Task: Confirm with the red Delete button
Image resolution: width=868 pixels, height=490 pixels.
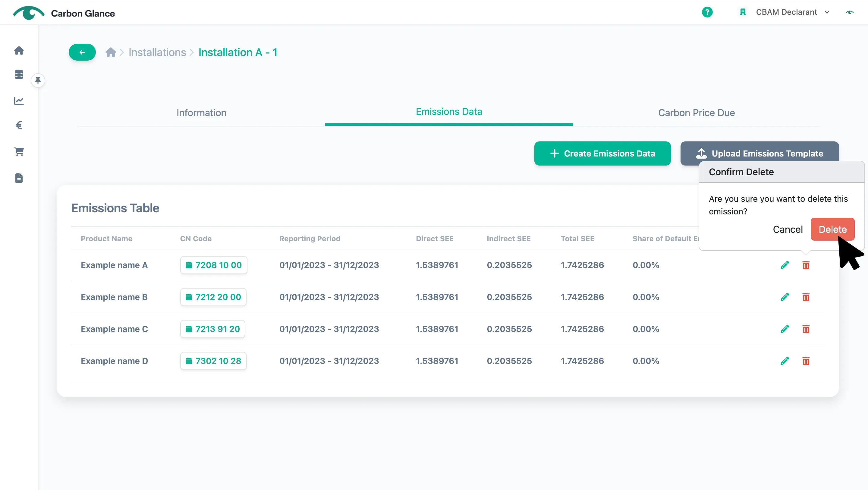Action: tap(833, 229)
